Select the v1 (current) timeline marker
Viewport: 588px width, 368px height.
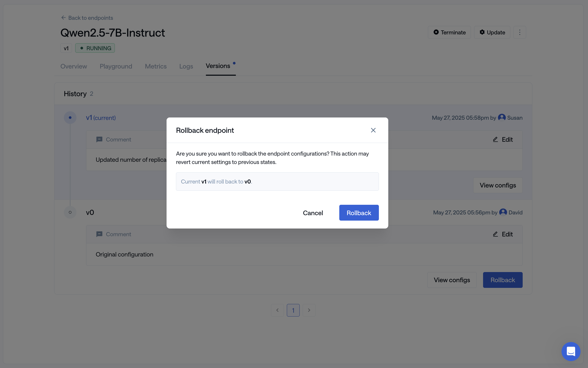(70, 118)
